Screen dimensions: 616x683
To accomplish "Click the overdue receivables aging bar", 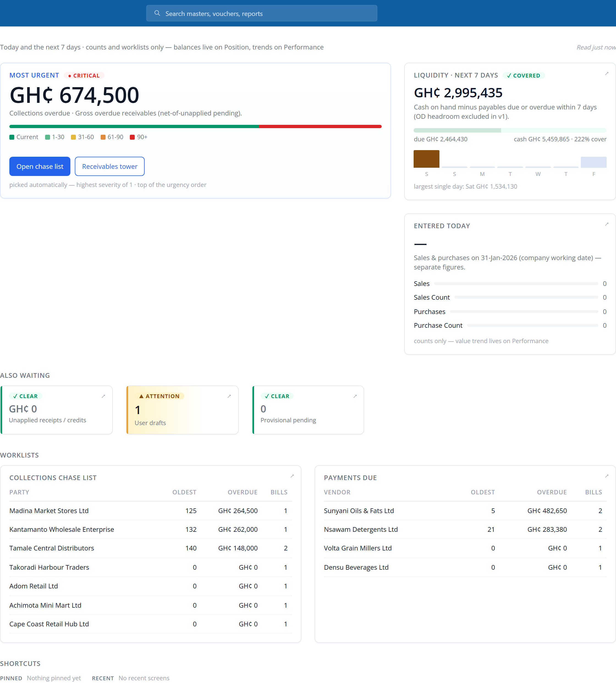I will (x=195, y=126).
